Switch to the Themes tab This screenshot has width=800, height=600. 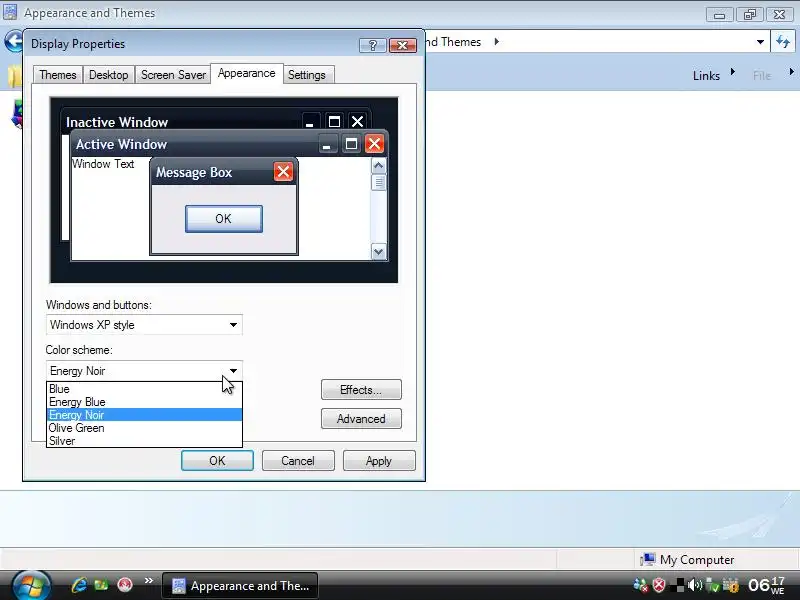[x=58, y=75]
